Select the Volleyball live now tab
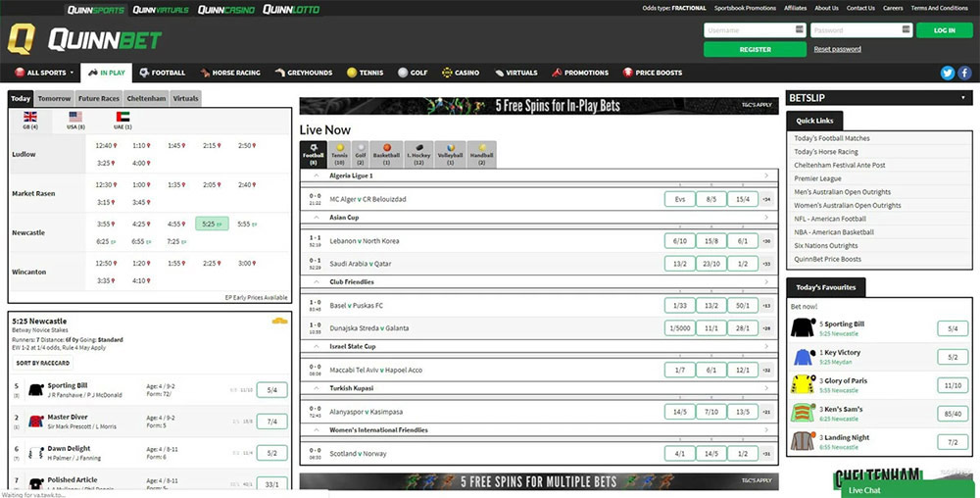This screenshot has height=498, width=980. click(x=450, y=154)
